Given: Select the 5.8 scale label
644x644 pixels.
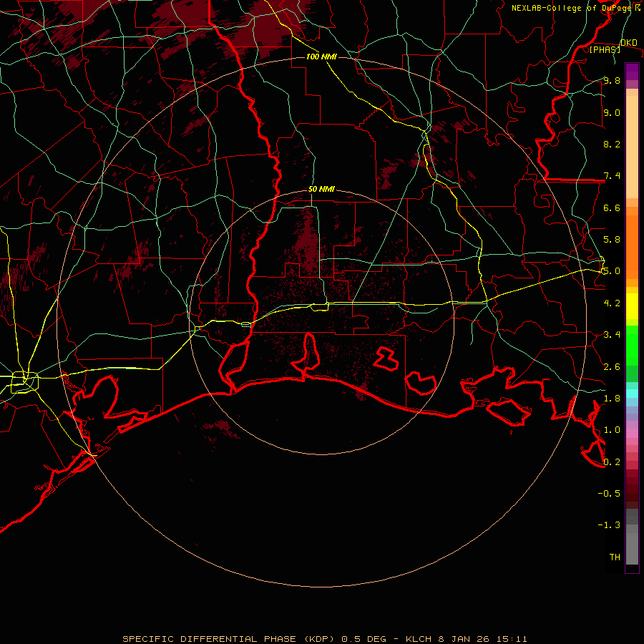Looking at the screenshot, I should (612, 240).
